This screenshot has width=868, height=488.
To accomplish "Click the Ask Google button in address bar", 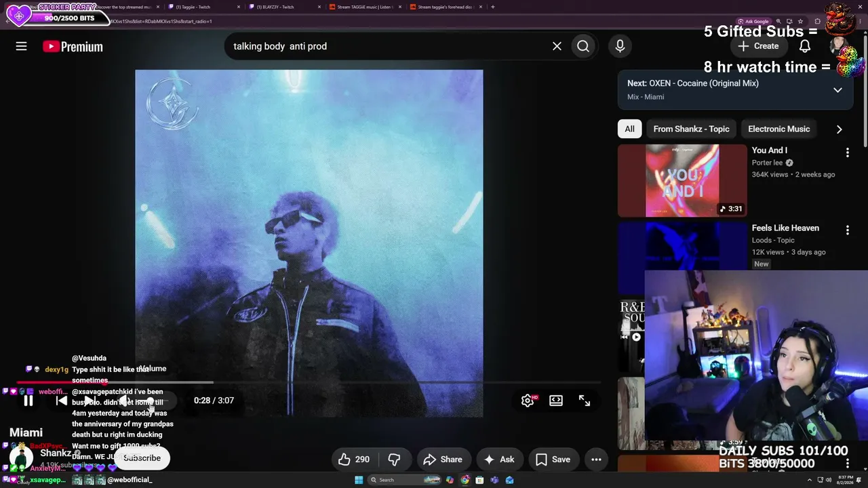I will 753,21.
